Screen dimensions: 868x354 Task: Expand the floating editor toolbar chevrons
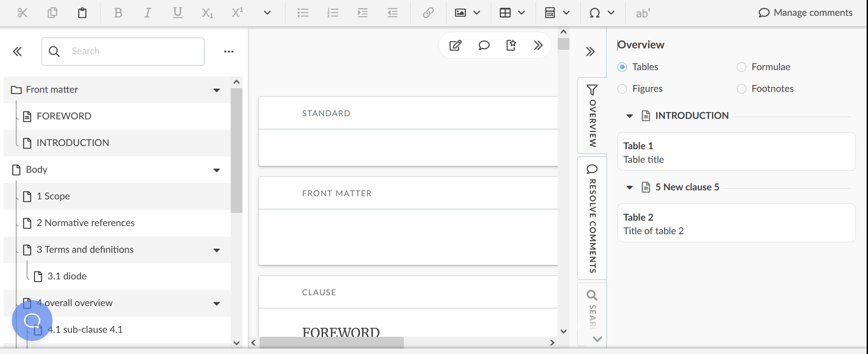coord(538,45)
